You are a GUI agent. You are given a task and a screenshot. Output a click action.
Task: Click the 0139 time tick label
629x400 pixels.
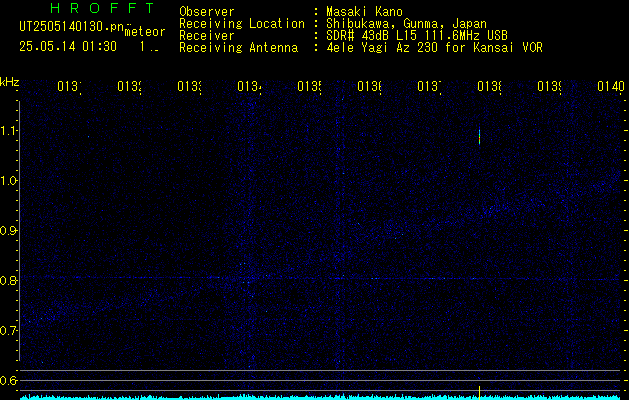(549, 86)
